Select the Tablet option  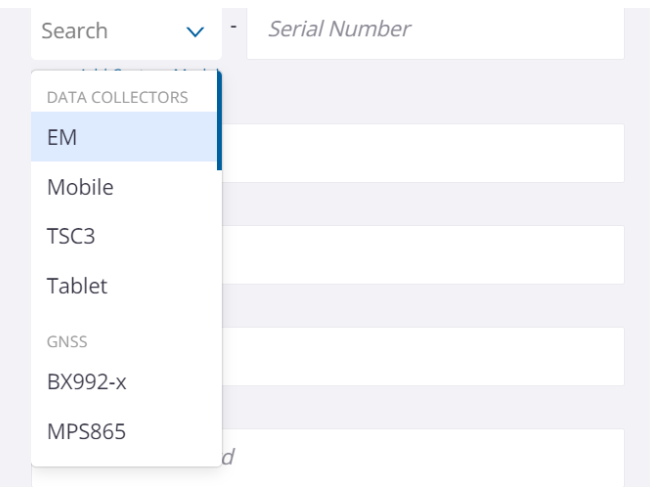point(123,286)
